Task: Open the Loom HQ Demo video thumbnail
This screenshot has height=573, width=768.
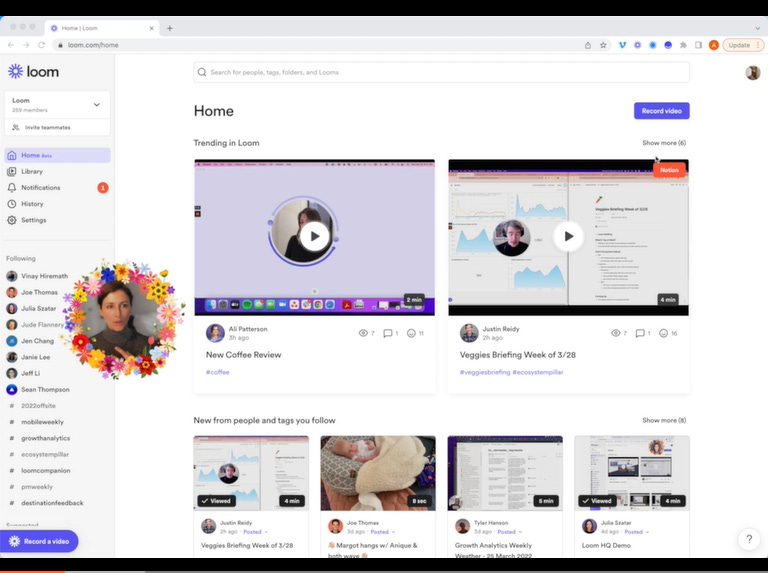Action: [x=632, y=473]
